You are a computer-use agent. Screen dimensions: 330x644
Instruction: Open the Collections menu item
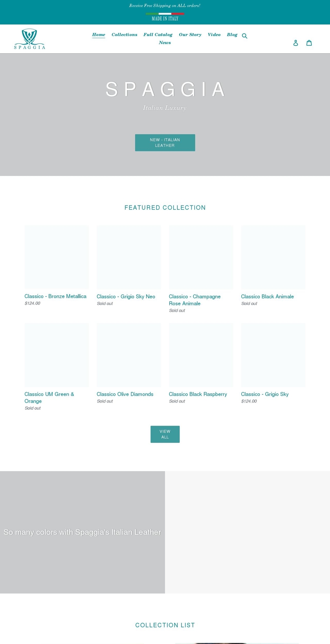(124, 35)
